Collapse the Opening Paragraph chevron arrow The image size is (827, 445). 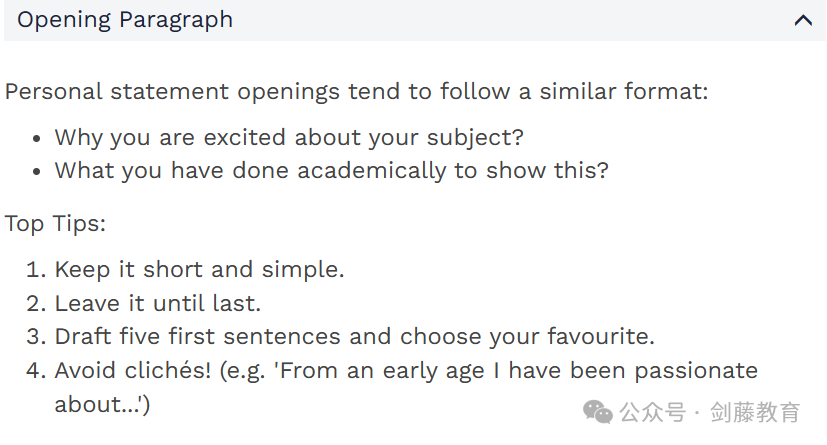point(803,21)
